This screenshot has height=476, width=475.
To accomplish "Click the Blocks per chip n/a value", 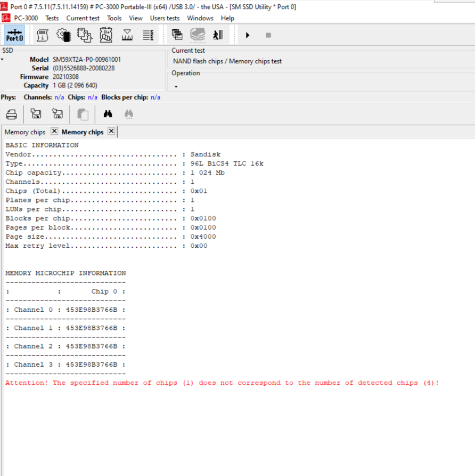I will 155,98.
